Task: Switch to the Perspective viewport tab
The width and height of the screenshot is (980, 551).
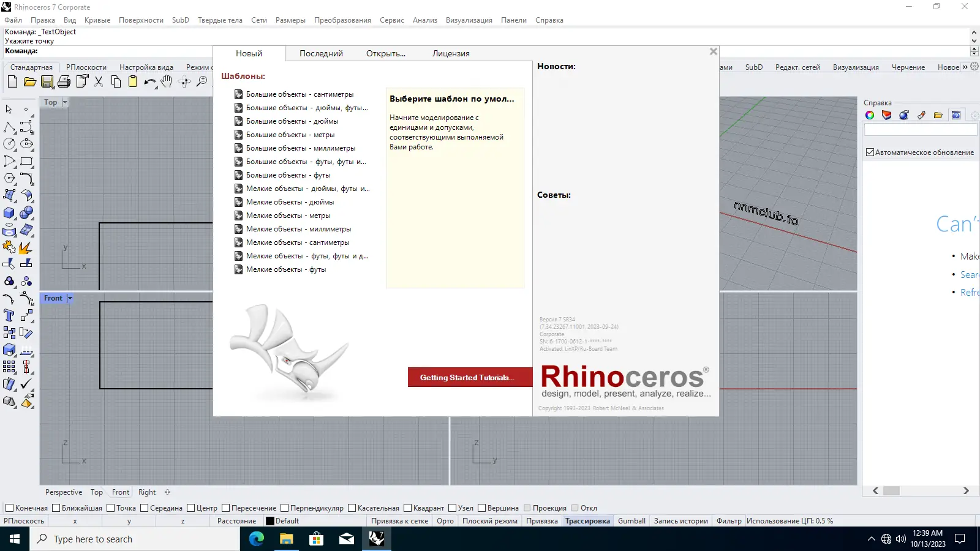Action: click(x=64, y=492)
